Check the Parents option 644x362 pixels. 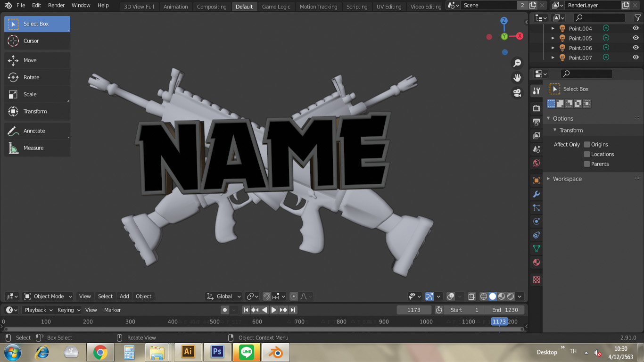pos(587,164)
